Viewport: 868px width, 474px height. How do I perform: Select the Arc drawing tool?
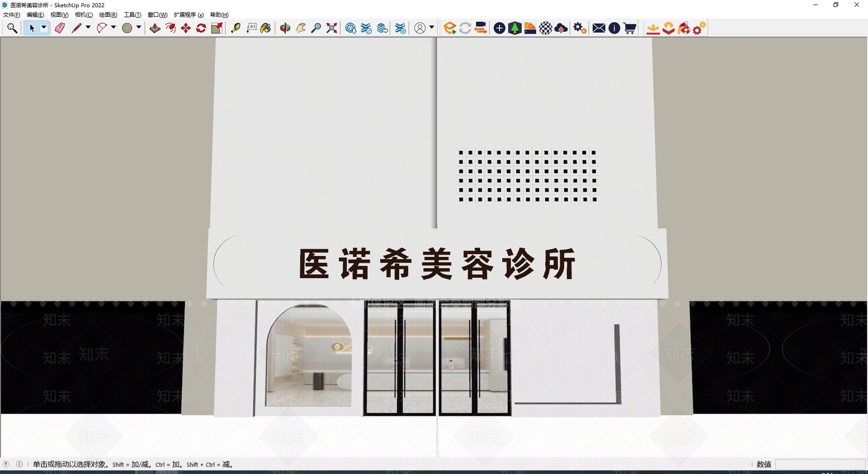pos(101,28)
